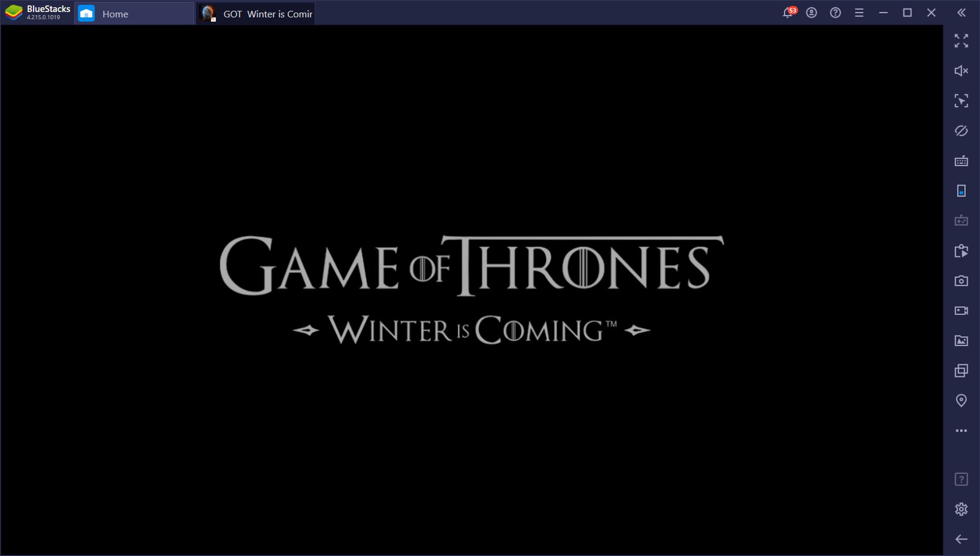The width and height of the screenshot is (980, 556).
Task: Toggle on-screen key controls visibility eye icon
Action: (x=961, y=131)
